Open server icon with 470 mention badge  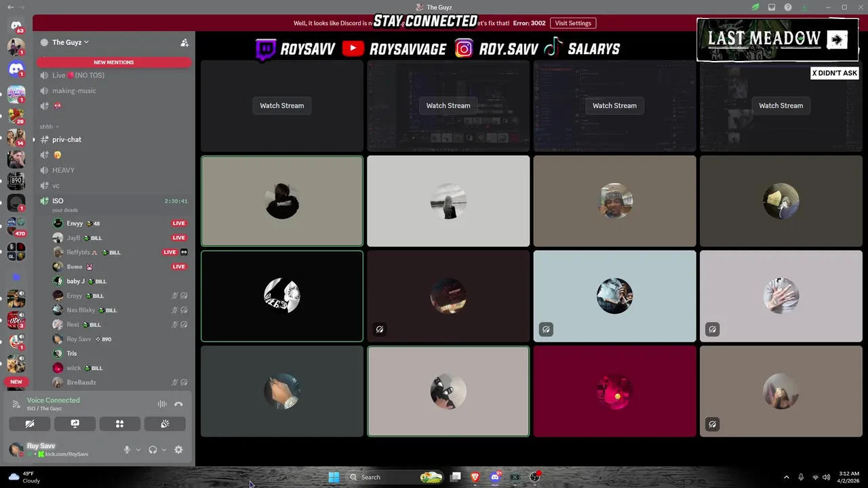[16, 226]
